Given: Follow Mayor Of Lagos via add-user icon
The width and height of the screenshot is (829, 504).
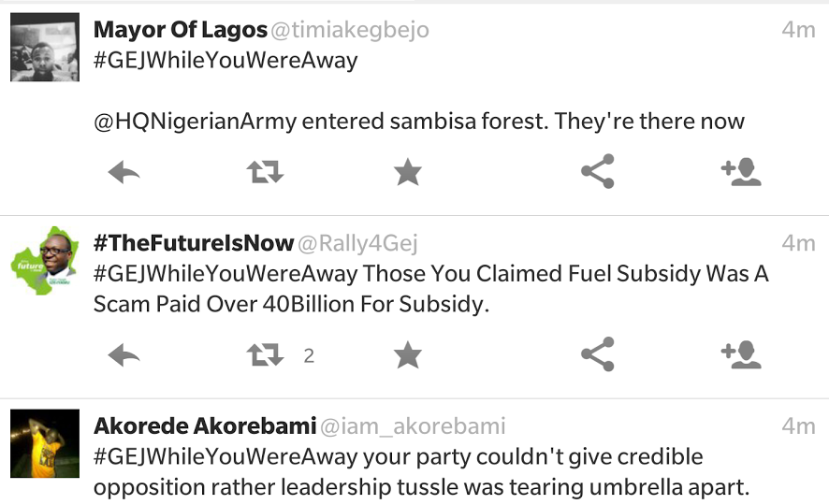Looking at the screenshot, I should click(740, 172).
